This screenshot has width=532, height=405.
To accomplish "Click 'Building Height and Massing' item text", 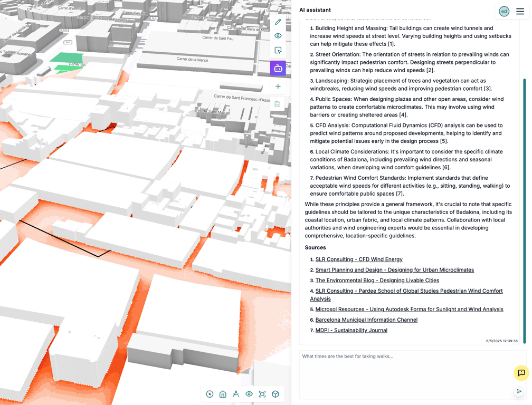I will click(411, 36).
